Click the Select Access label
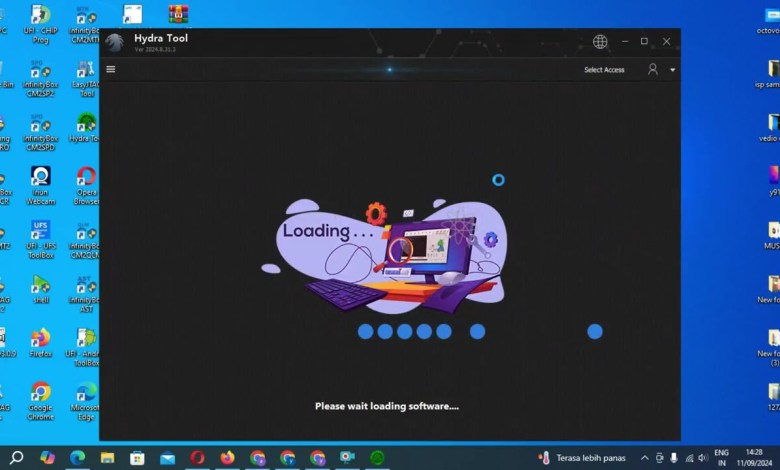780x470 pixels. pyautogui.click(x=604, y=70)
